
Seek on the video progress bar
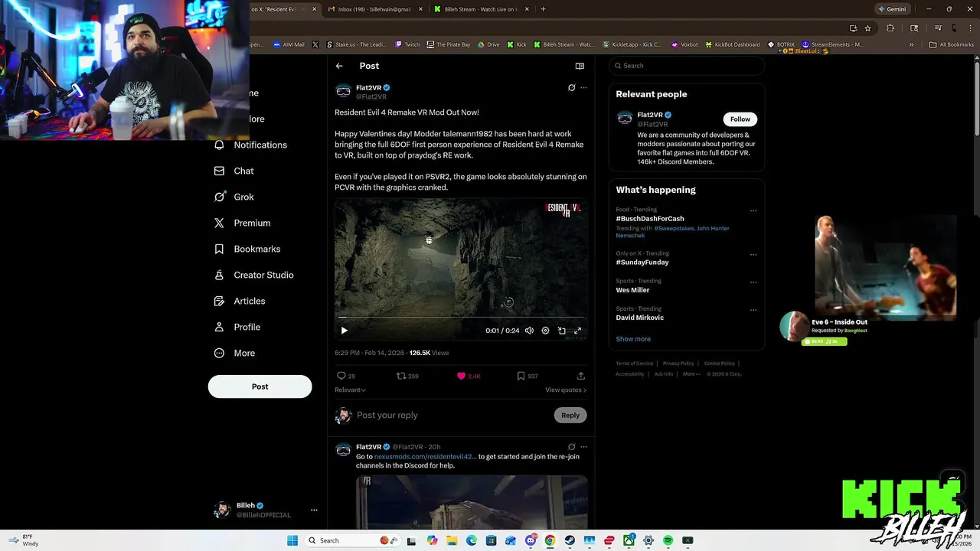pos(461,317)
